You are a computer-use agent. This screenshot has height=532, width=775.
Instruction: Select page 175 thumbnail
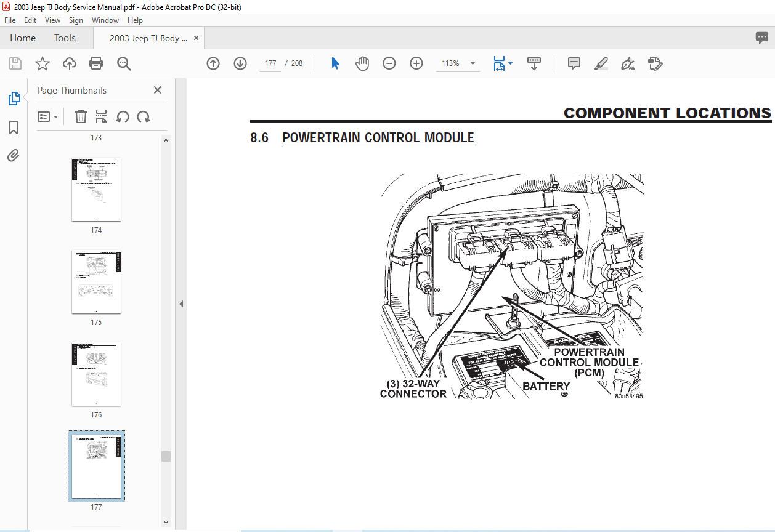point(96,282)
